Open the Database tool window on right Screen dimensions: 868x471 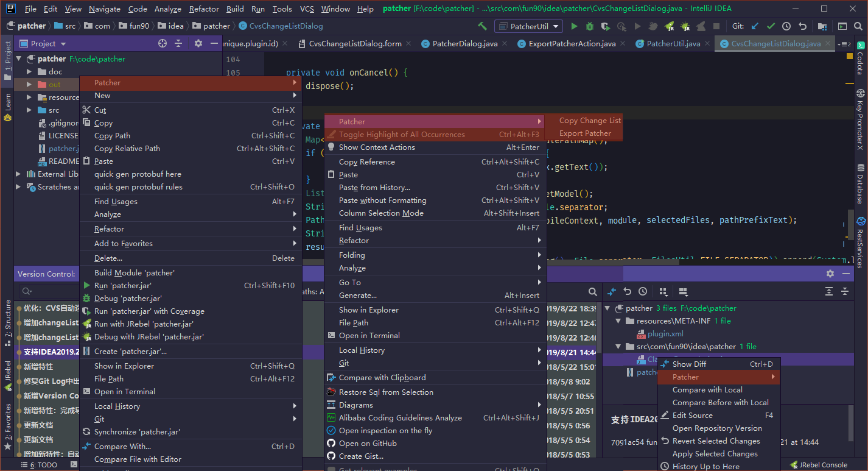860,183
